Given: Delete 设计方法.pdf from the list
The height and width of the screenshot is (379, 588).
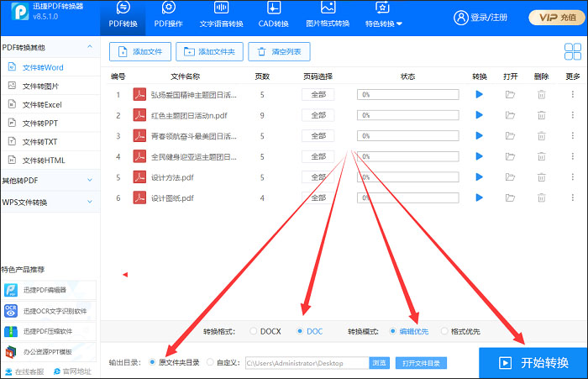Looking at the screenshot, I should 542,176.
